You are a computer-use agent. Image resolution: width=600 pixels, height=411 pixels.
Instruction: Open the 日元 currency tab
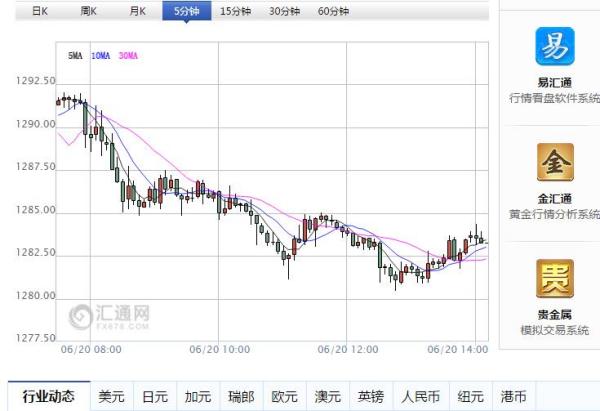[x=155, y=396]
